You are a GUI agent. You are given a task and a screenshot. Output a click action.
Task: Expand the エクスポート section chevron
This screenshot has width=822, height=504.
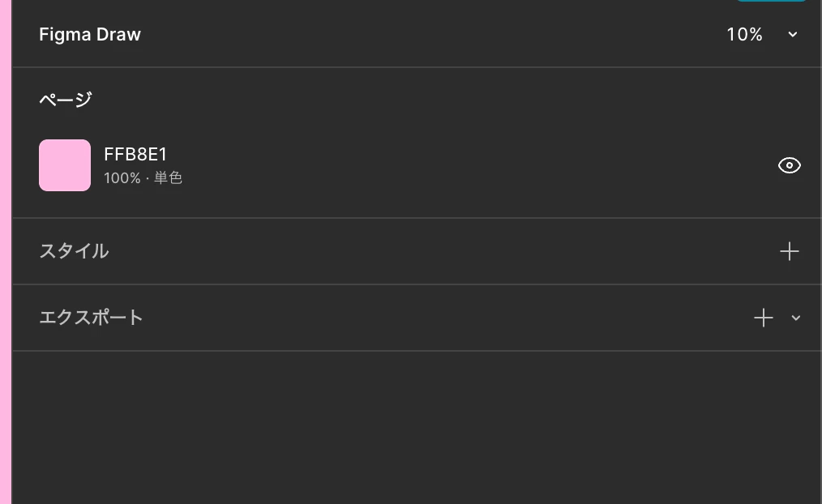point(796,318)
